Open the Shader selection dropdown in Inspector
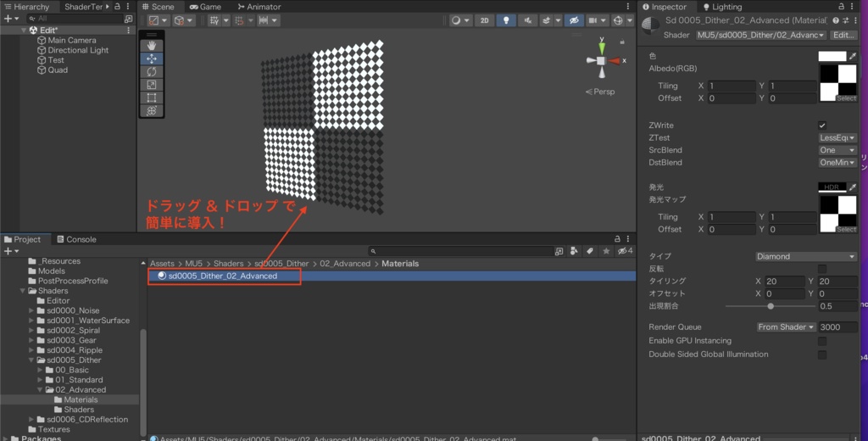868x441 pixels. coord(761,35)
